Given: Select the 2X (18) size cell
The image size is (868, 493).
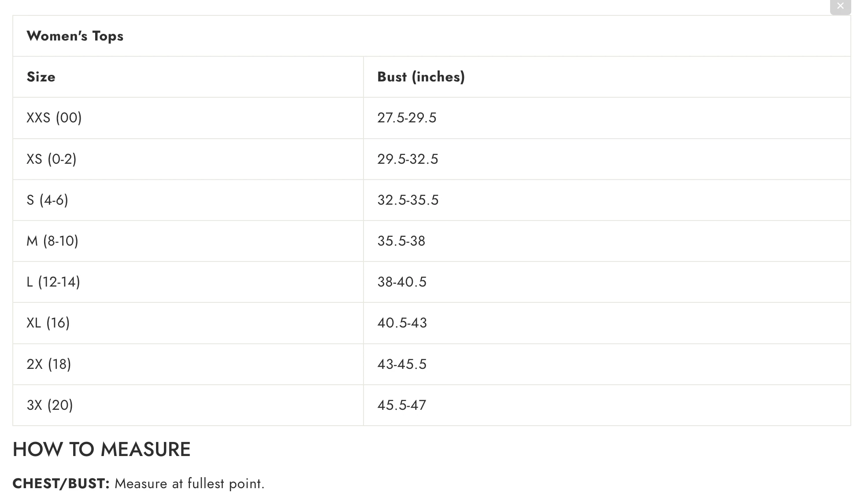Looking at the screenshot, I should click(x=49, y=364).
